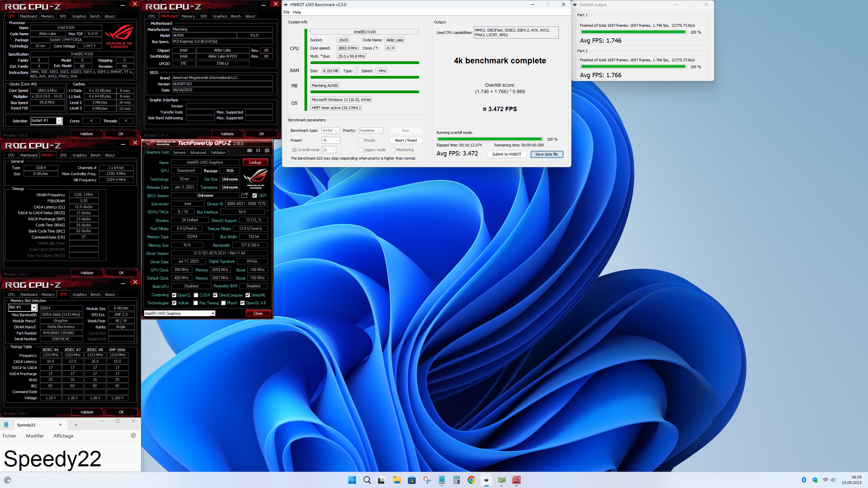Open the Bench tab in top-left CPU-Z window
The width and height of the screenshot is (868, 488).
click(x=95, y=16)
